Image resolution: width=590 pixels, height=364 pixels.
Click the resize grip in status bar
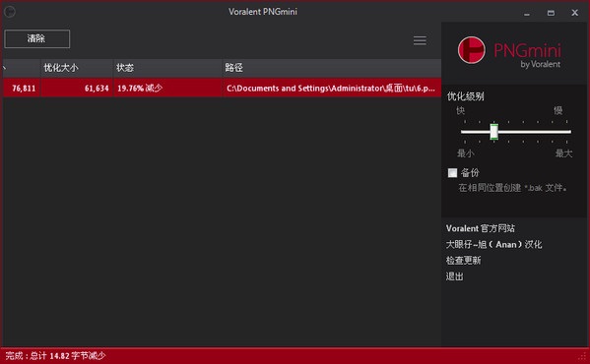click(x=584, y=356)
